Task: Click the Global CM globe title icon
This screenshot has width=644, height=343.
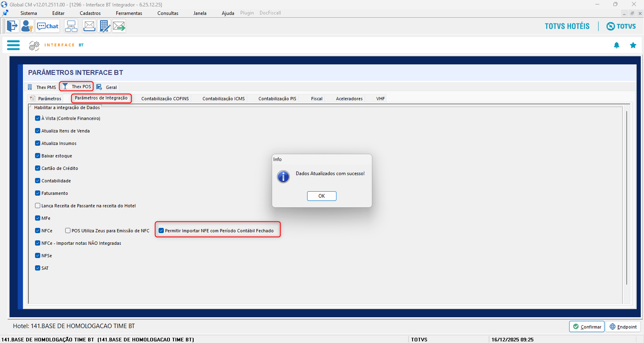Action: pos(4,4)
